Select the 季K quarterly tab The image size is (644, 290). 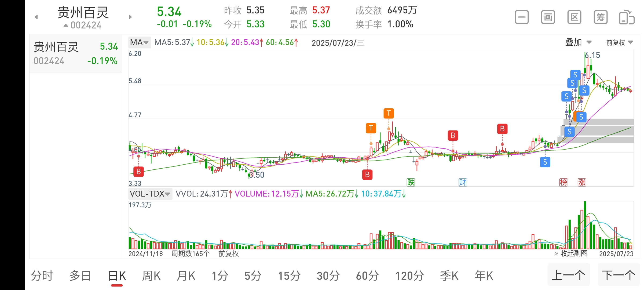pyautogui.click(x=449, y=276)
